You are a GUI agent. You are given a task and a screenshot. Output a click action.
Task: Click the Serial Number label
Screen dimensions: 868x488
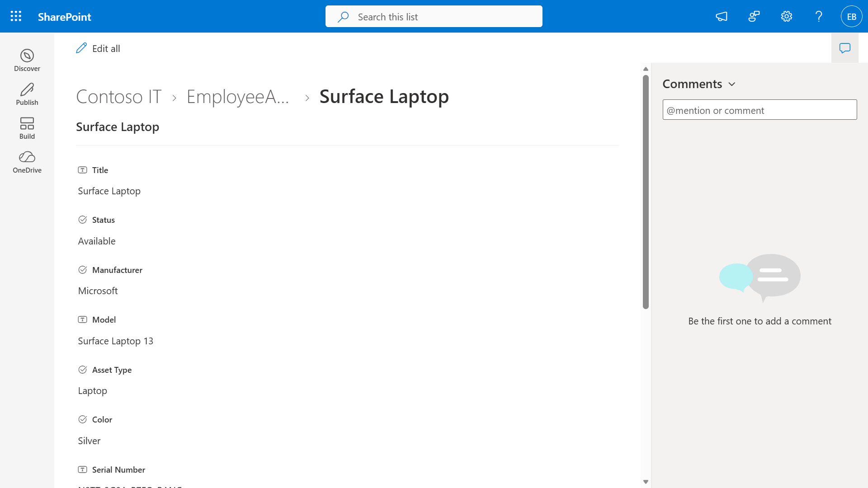point(118,470)
